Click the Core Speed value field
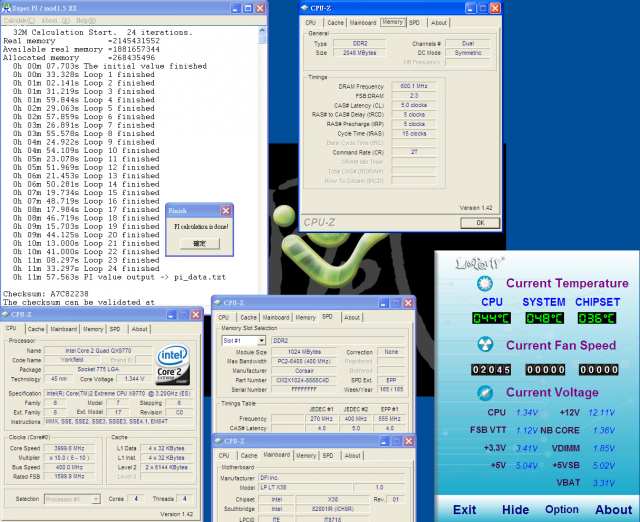 coord(69,448)
